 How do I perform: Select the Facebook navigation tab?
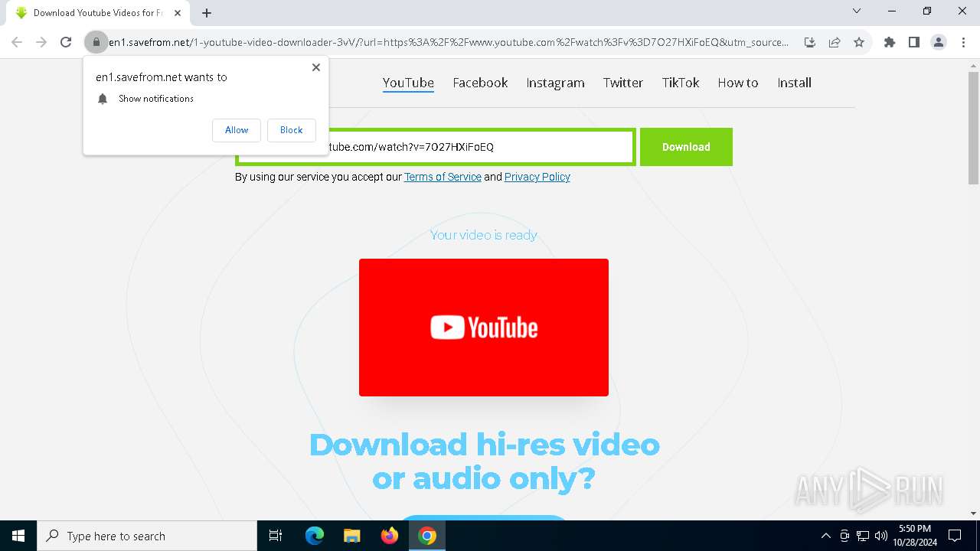click(480, 83)
